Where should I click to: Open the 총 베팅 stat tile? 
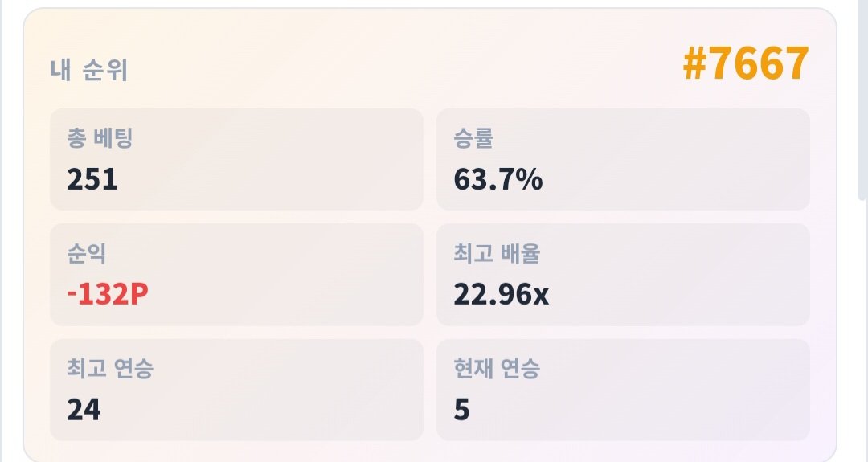pos(236,159)
